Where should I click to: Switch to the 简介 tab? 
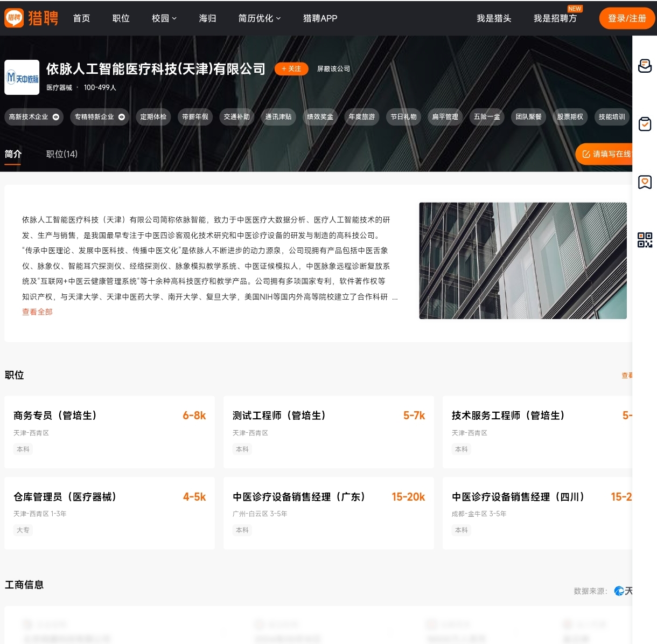pyautogui.click(x=13, y=154)
